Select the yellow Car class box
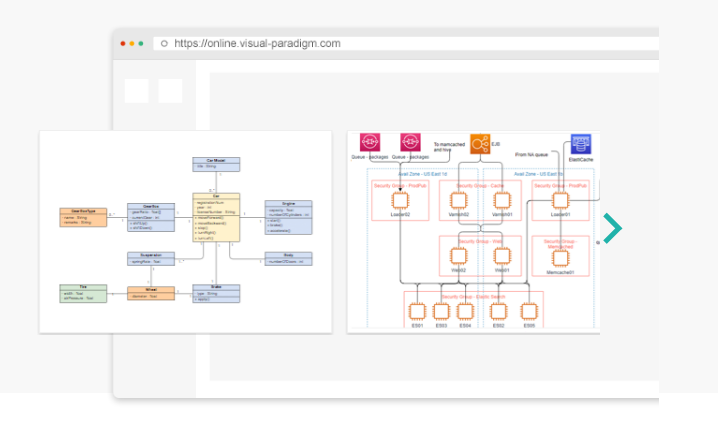 click(216, 218)
